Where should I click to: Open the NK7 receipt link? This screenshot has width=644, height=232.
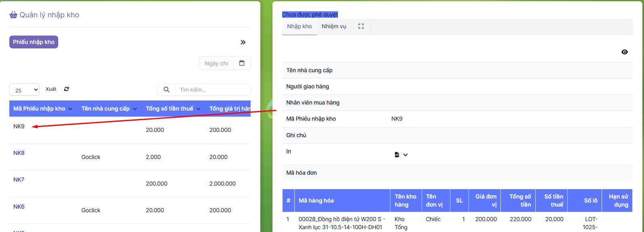pyautogui.click(x=19, y=180)
